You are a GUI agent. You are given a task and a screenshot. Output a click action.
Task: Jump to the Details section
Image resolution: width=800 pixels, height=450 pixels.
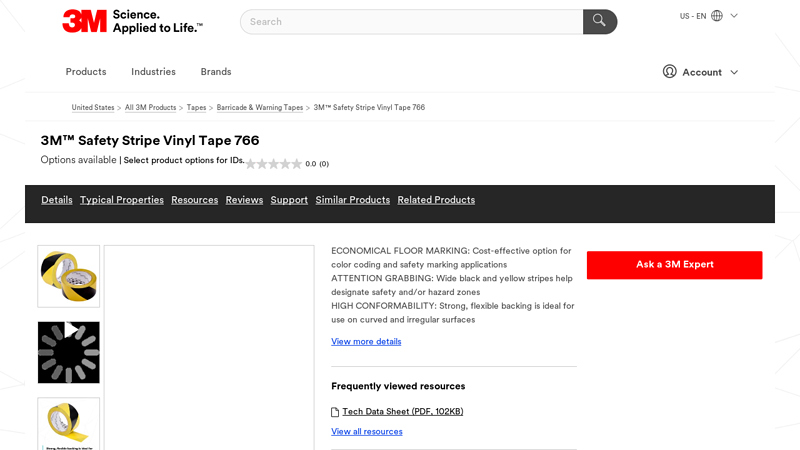(x=57, y=200)
